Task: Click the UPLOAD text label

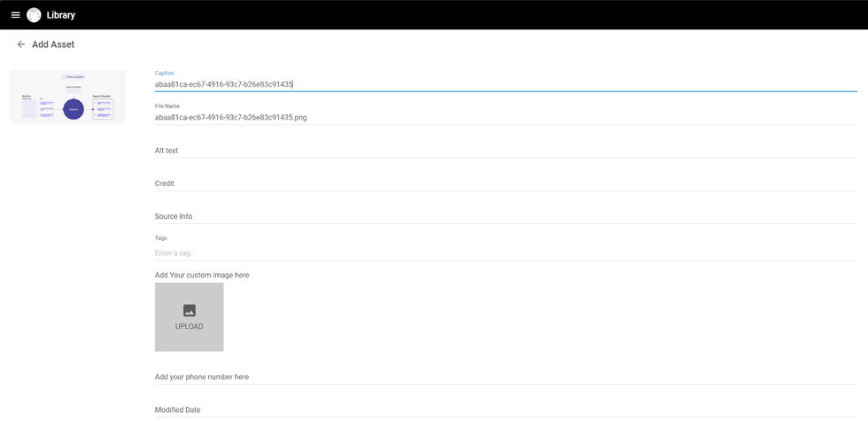Action: (x=189, y=326)
